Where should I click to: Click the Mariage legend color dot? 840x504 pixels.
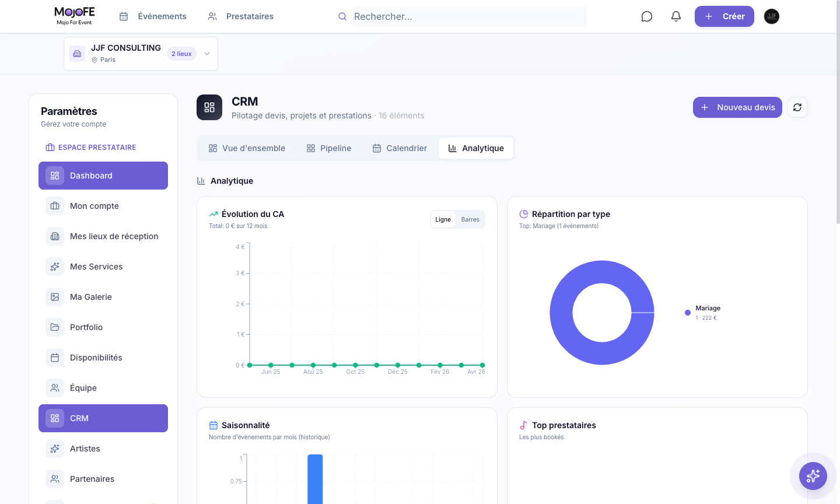pyautogui.click(x=688, y=313)
